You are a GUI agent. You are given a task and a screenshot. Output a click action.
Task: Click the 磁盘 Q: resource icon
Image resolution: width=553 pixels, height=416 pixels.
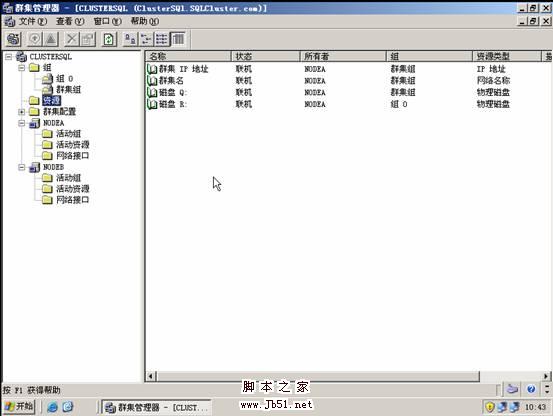click(152, 92)
